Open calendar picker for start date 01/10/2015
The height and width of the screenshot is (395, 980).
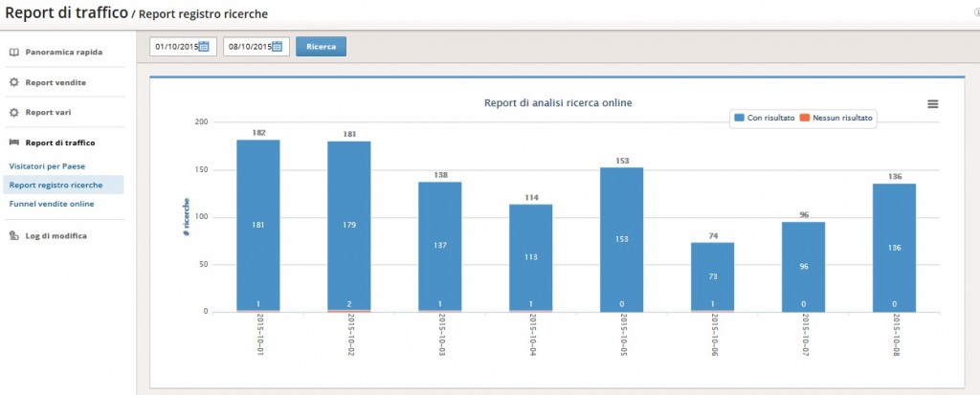[x=204, y=46]
